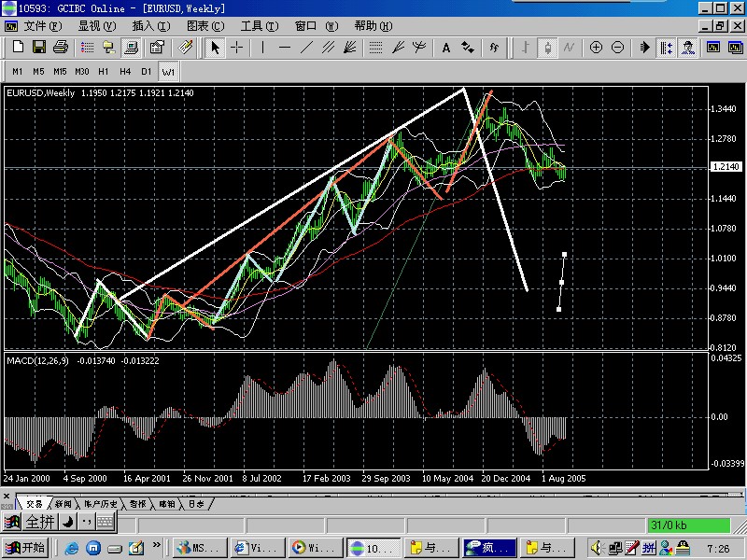Select the Fibonacci retracement lines tool
Viewport: 747px width, 560px height.
[x=376, y=48]
